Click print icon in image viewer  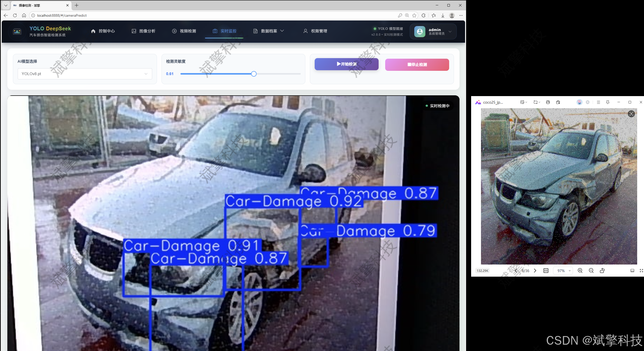(x=548, y=102)
